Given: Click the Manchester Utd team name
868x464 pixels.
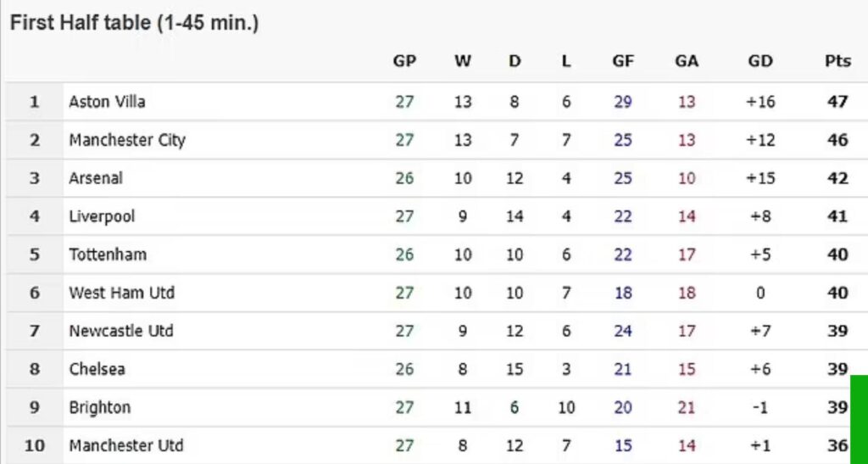Looking at the screenshot, I should coord(126,445).
